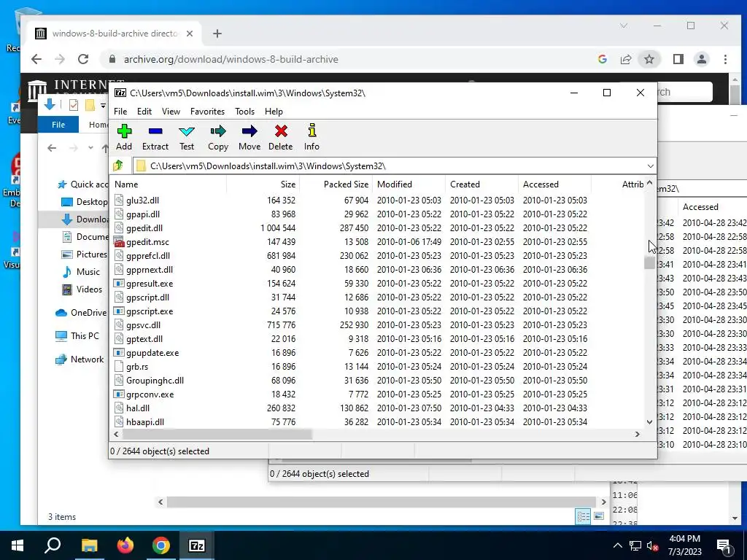Click the Google icon in address bar
Image resolution: width=747 pixels, height=560 pixels.
click(x=602, y=59)
